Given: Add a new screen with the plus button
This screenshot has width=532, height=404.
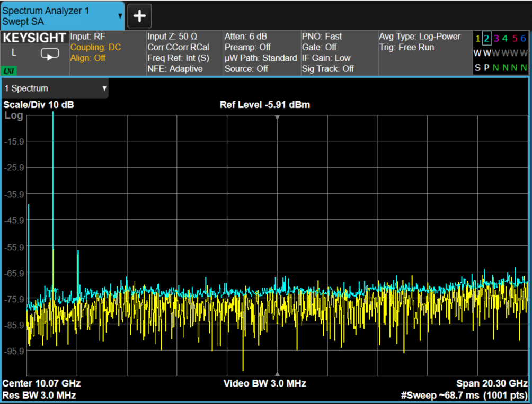Looking at the screenshot, I should point(139,16).
